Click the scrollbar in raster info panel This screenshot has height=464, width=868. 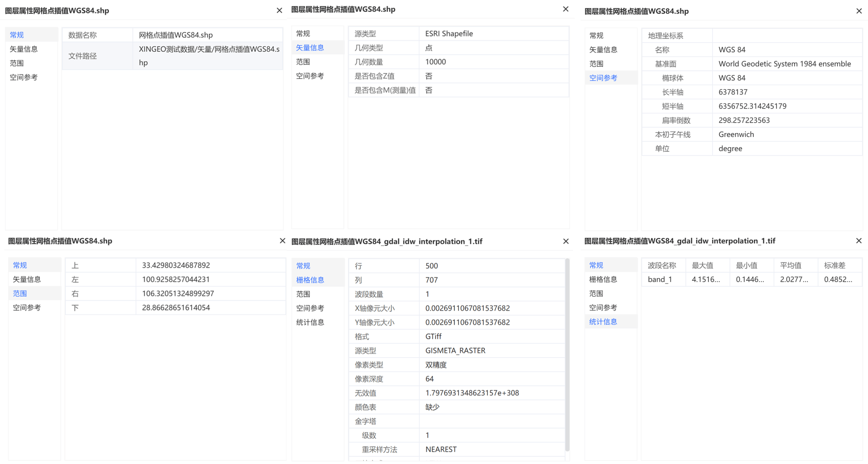pos(567,355)
